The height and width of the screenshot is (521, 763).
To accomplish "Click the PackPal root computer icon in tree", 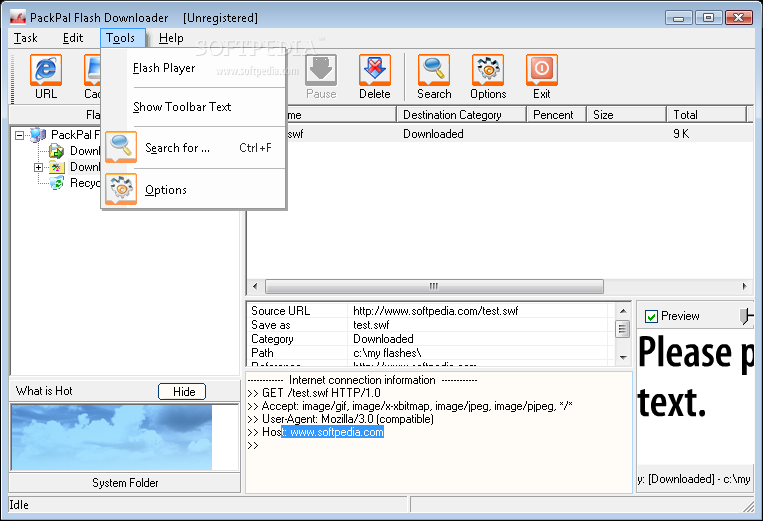I will (x=38, y=135).
